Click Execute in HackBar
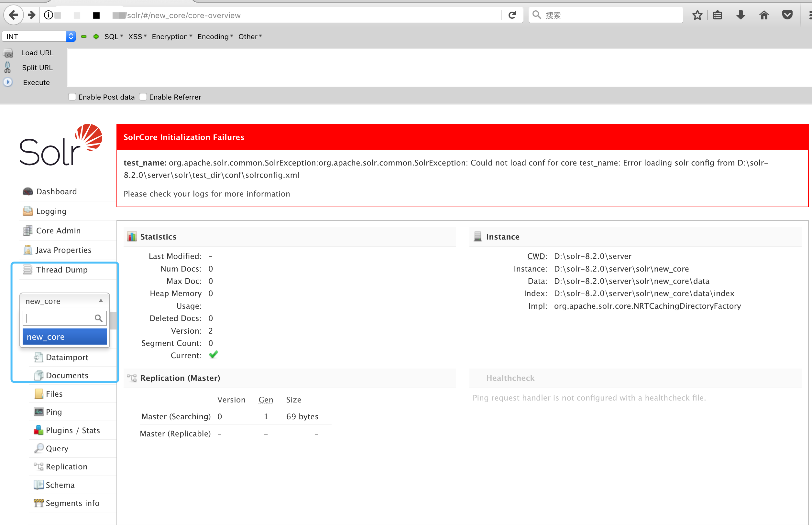 coord(37,82)
